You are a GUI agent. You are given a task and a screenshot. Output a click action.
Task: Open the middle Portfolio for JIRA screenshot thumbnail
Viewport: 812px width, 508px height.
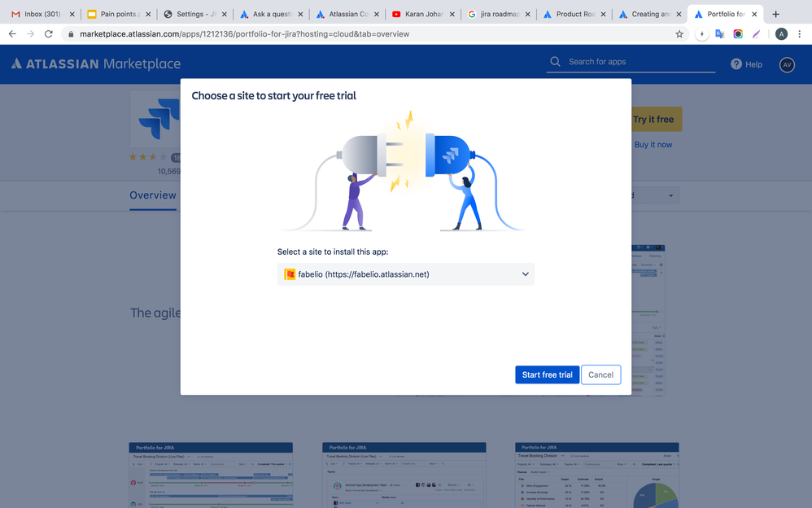404,475
